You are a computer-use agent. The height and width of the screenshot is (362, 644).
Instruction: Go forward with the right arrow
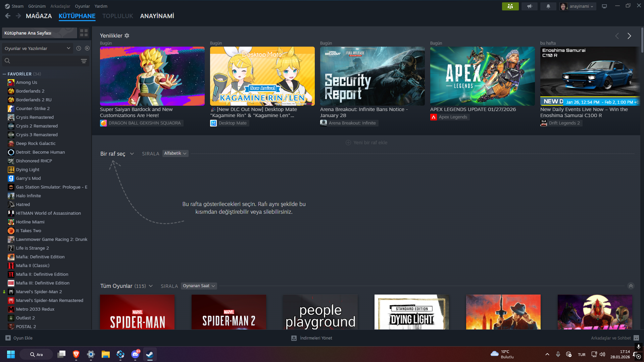[x=18, y=16]
